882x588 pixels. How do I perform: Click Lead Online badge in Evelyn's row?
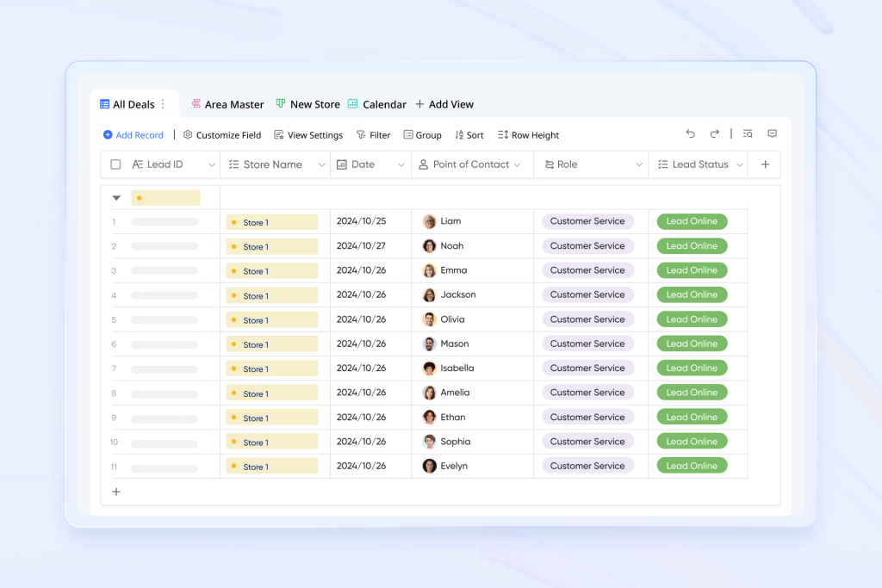pyautogui.click(x=692, y=466)
